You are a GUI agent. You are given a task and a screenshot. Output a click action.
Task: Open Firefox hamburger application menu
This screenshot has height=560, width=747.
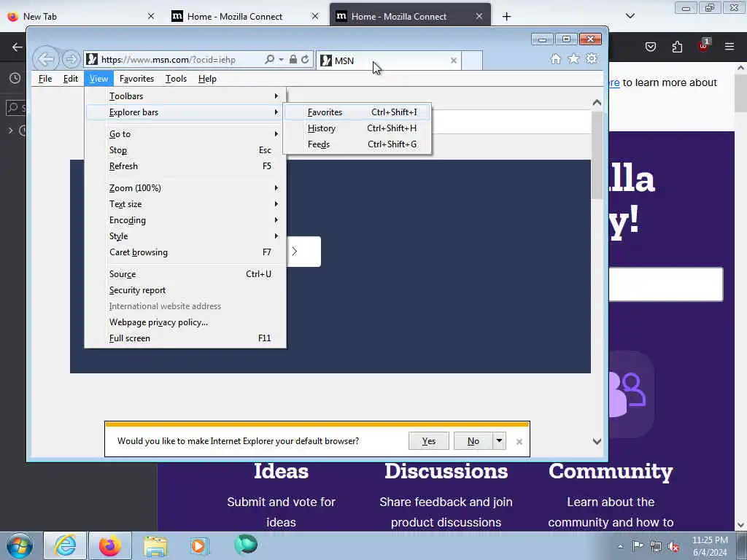[x=729, y=47]
